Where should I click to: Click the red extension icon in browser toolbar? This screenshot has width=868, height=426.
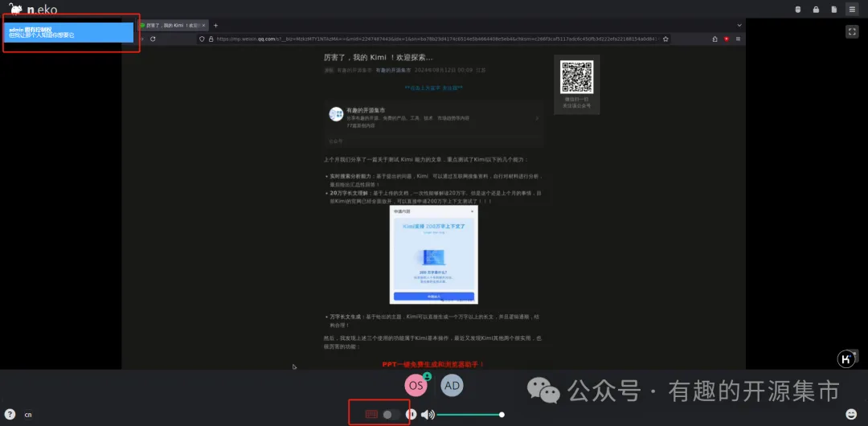click(x=727, y=39)
